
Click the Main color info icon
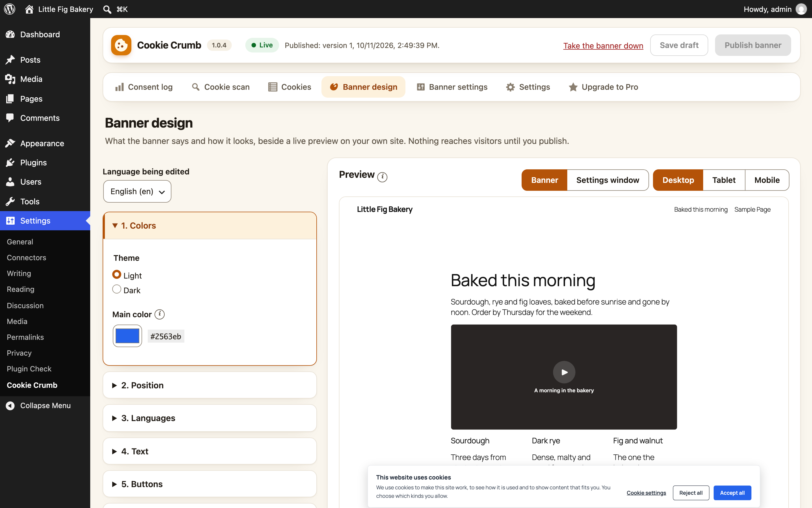pos(160,314)
